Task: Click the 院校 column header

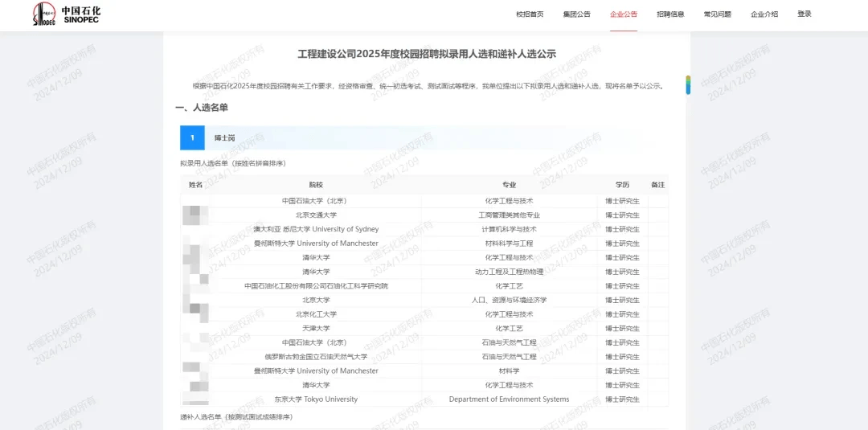Action: coord(316,185)
